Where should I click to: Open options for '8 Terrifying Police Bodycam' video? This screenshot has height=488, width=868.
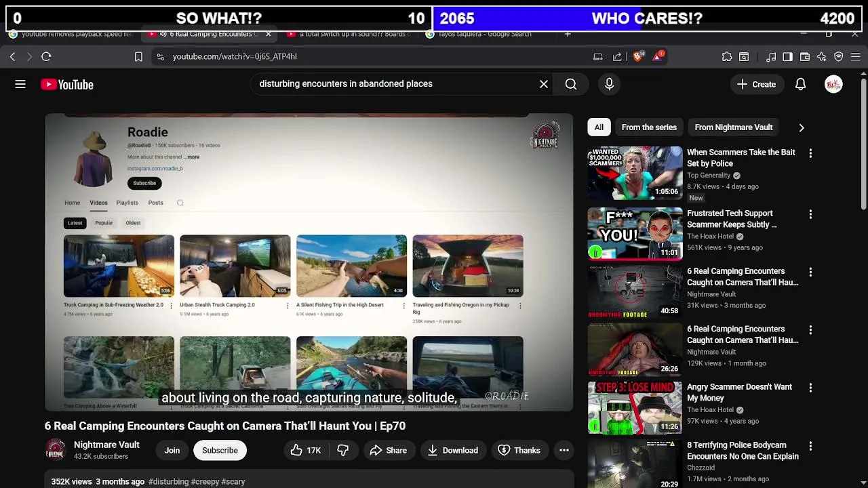pyautogui.click(x=810, y=446)
